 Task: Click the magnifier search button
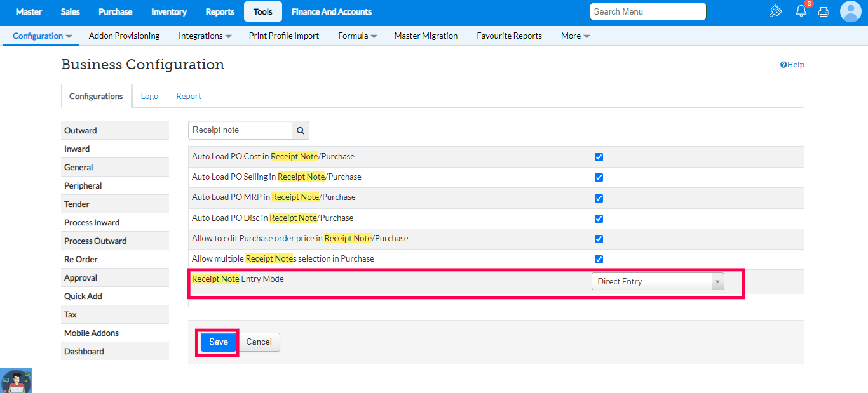[301, 130]
